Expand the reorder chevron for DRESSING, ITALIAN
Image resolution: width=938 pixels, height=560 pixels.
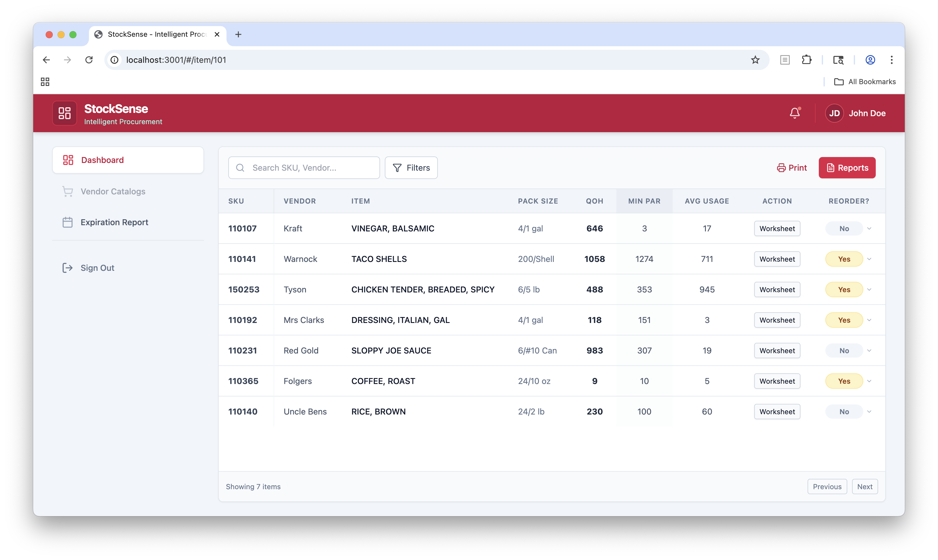coord(870,320)
